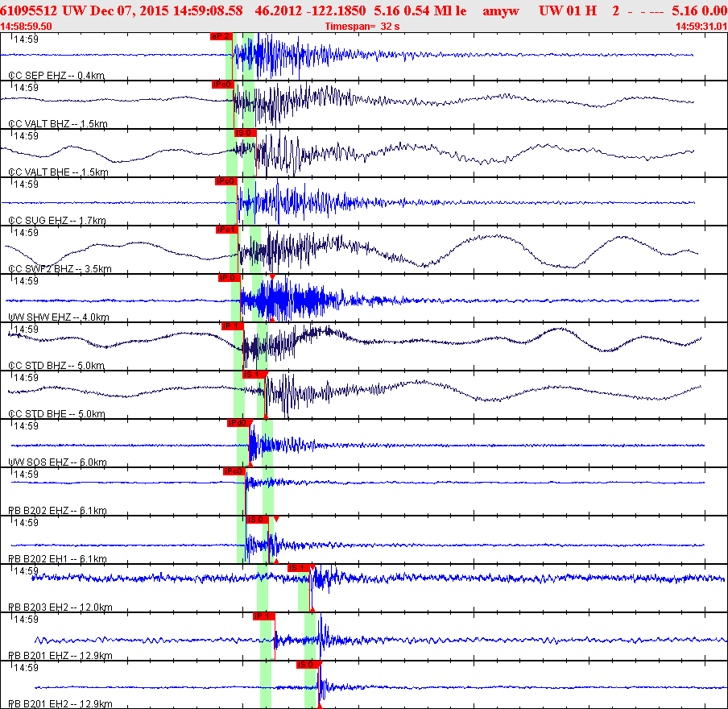
Task: Select the CC SWF2 BHZ channel label
Action: [x=60, y=269]
